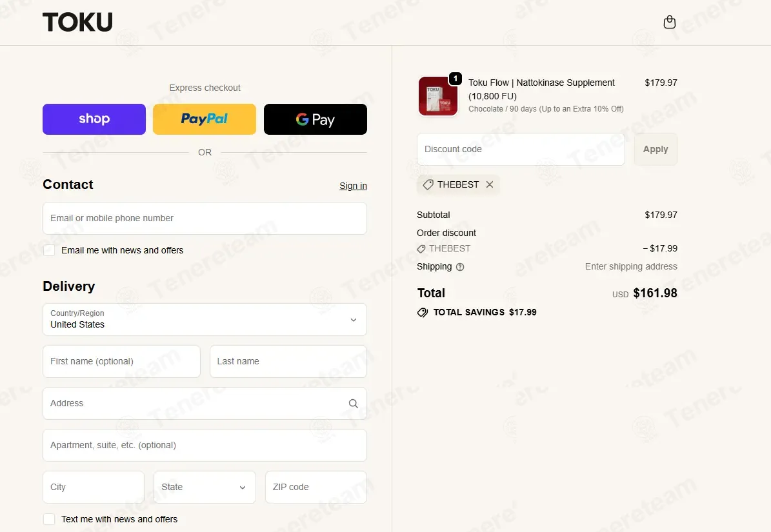Viewport: 771px width, 532px height.
Task: Follow the Sign in link
Action: tap(353, 186)
